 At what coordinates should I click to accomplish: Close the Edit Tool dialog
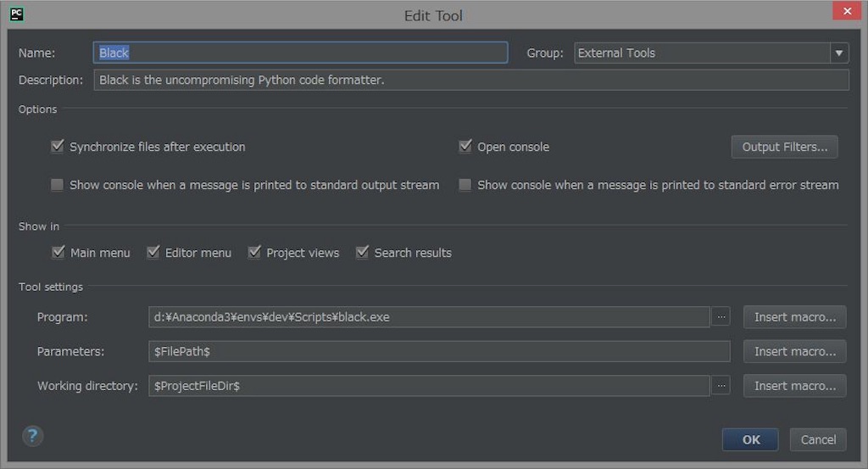[x=847, y=10]
